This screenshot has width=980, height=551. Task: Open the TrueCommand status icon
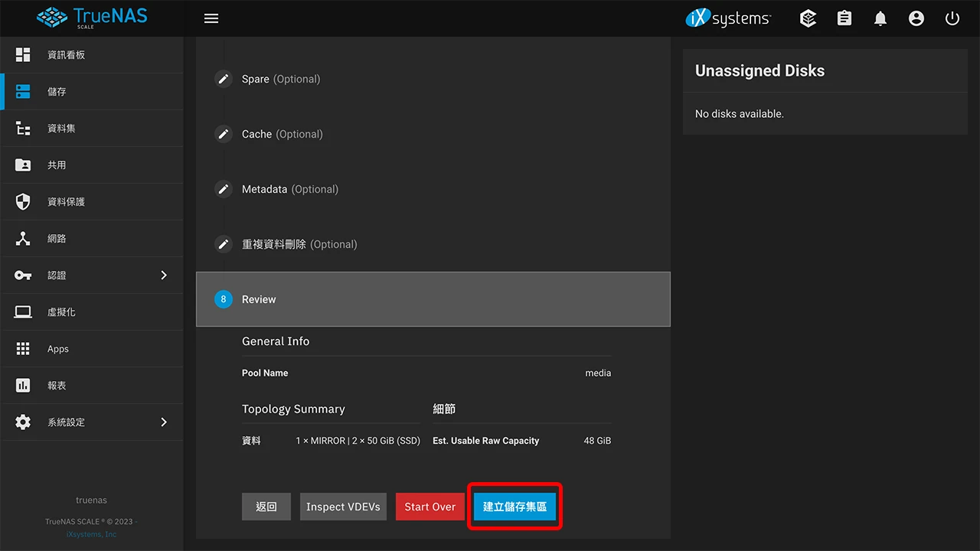pyautogui.click(x=808, y=18)
